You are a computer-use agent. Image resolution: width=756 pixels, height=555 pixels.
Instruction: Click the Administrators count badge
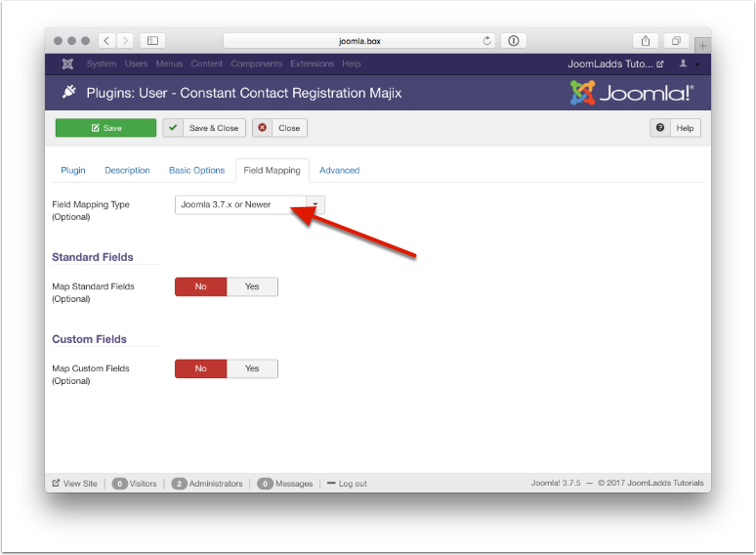pyautogui.click(x=179, y=483)
